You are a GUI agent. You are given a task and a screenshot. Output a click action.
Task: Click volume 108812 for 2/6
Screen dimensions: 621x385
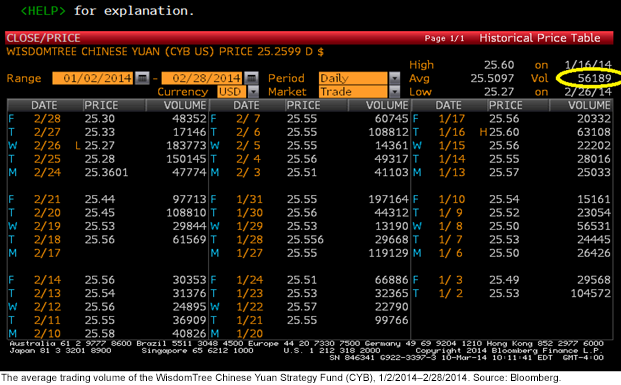388,132
